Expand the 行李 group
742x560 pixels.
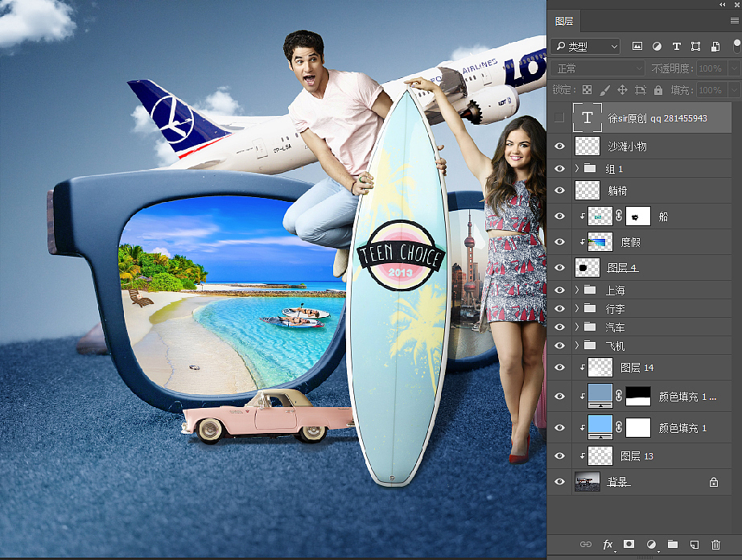[x=577, y=308]
